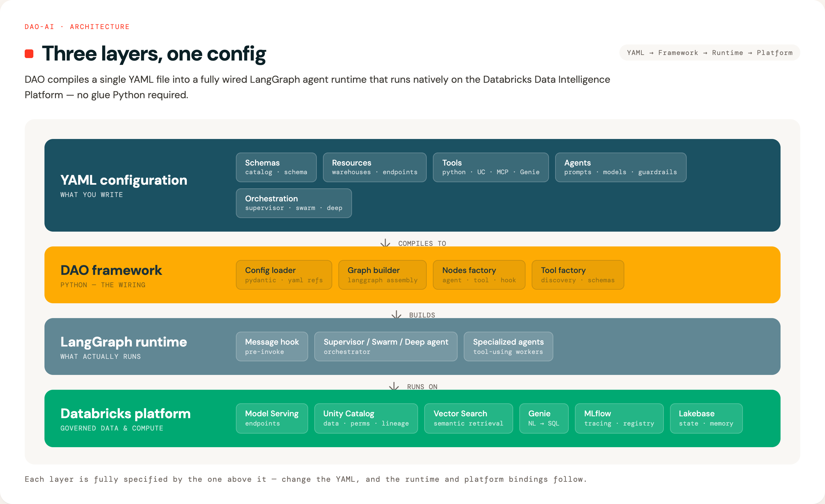Screen dimensions: 825x504
Task: Click the red square title bullet icon
Action: (x=29, y=54)
